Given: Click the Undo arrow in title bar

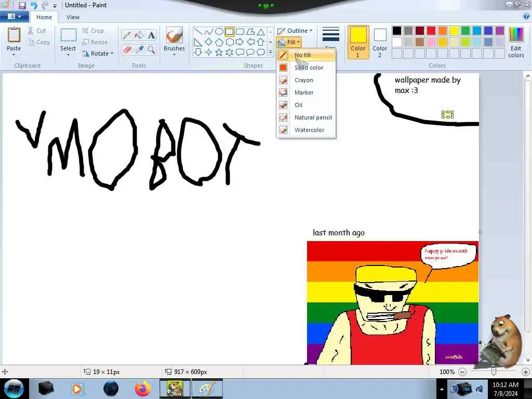Looking at the screenshot, I should click(34, 5).
